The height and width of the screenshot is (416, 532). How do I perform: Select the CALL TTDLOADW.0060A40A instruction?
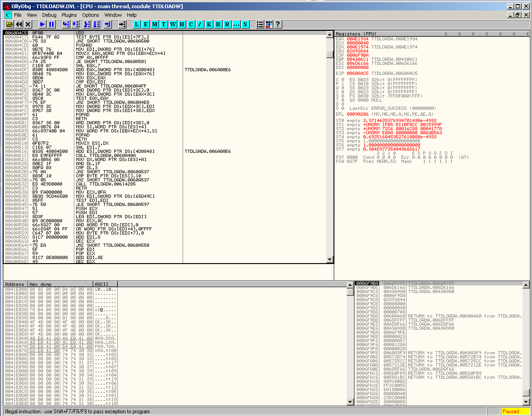tap(164, 155)
